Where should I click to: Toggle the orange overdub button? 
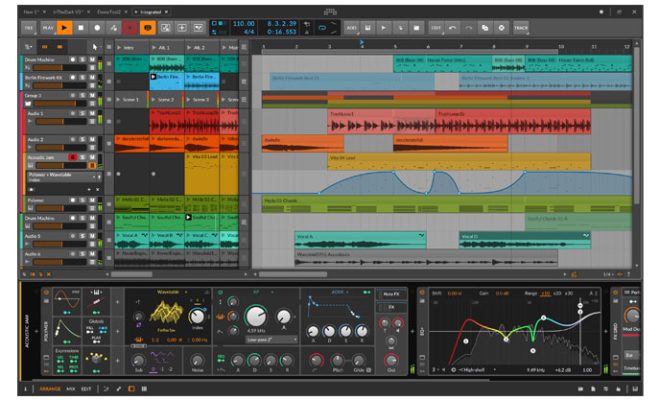tap(147, 28)
